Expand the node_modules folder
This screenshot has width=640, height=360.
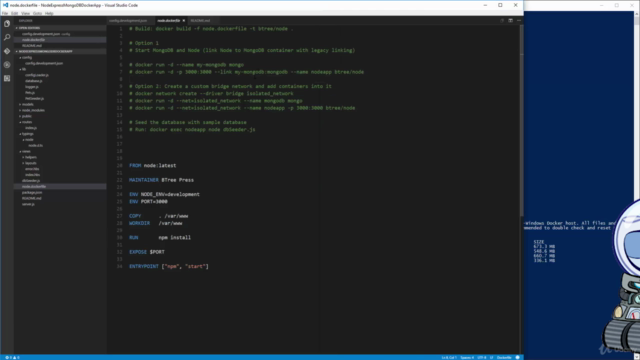(33, 110)
